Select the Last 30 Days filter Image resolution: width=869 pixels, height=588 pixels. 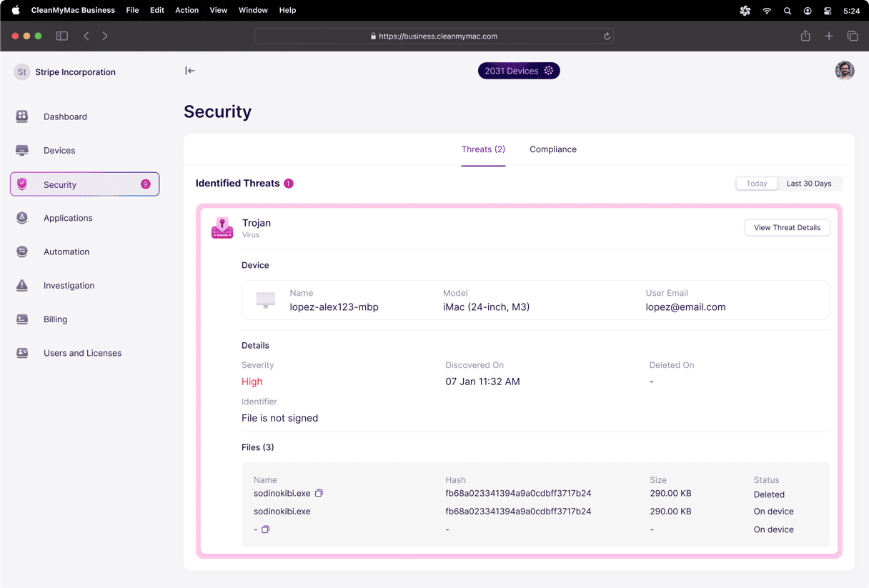[809, 184]
